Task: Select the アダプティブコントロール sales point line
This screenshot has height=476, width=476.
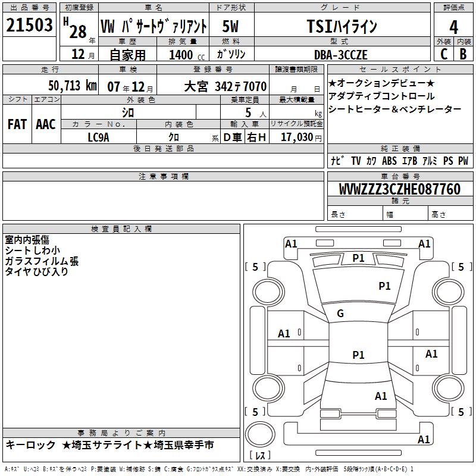Action: coord(381,96)
